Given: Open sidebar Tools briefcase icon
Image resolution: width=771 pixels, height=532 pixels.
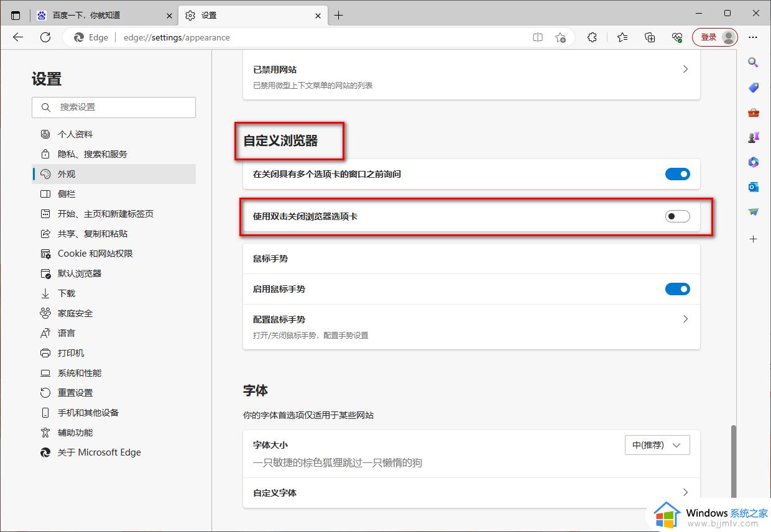Looking at the screenshot, I should point(753,112).
